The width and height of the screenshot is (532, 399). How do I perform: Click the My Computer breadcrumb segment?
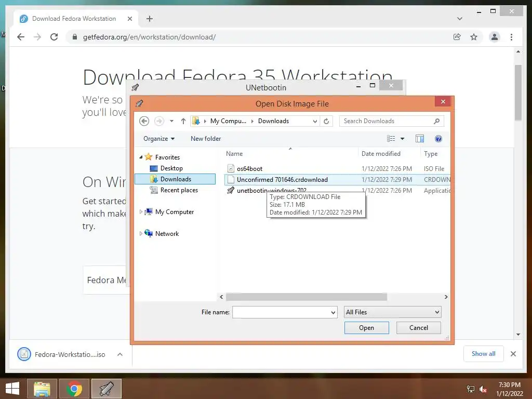228,121
